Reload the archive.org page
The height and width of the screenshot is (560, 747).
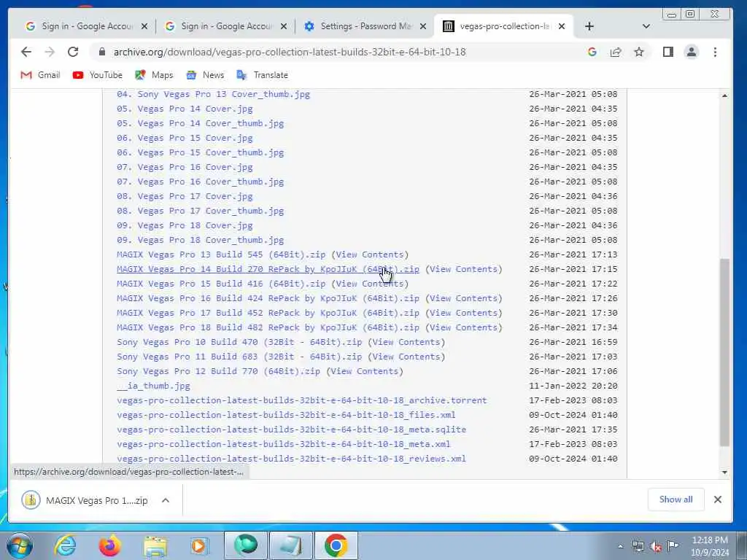coord(72,52)
